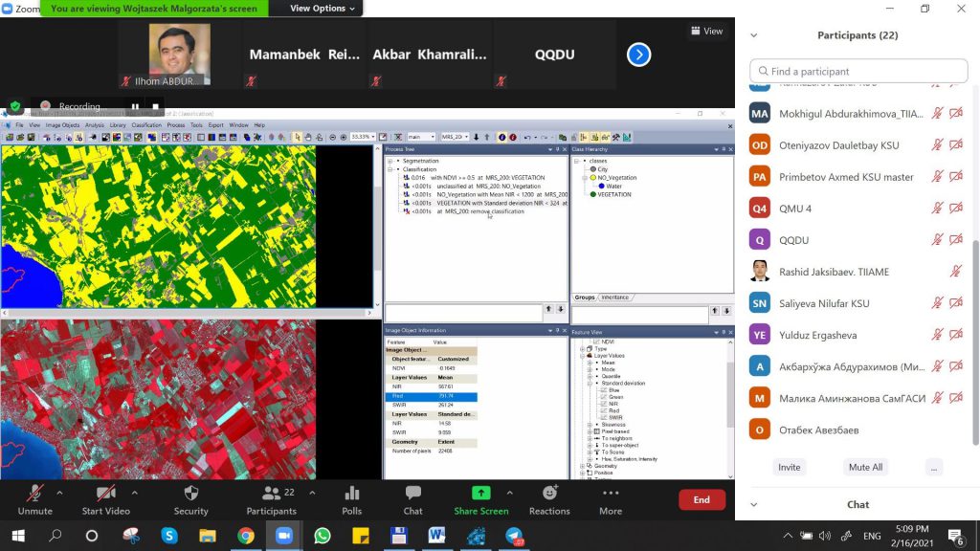Image resolution: width=980 pixels, height=551 pixels.
Task: Pin the Feature View panel
Action: point(724,332)
